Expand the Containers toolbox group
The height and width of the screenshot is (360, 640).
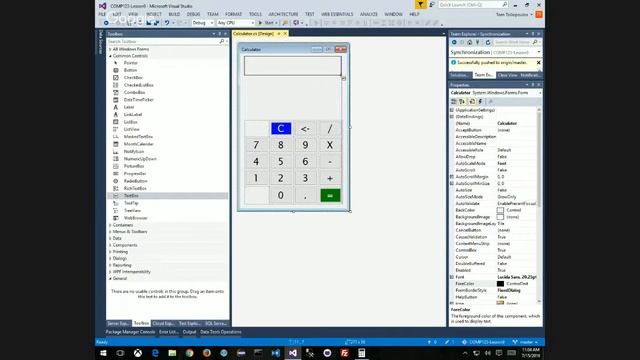(x=110, y=225)
